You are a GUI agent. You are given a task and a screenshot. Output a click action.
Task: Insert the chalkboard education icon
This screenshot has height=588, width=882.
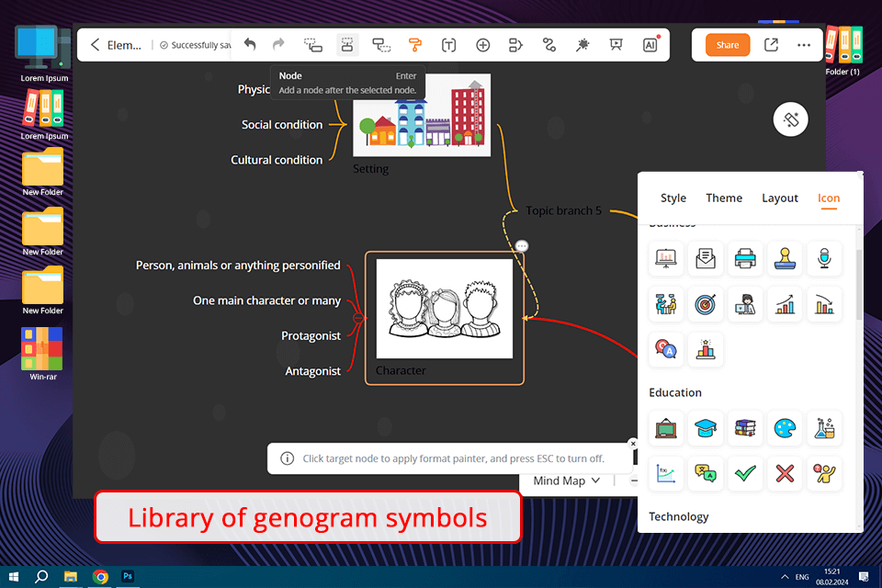(666, 428)
